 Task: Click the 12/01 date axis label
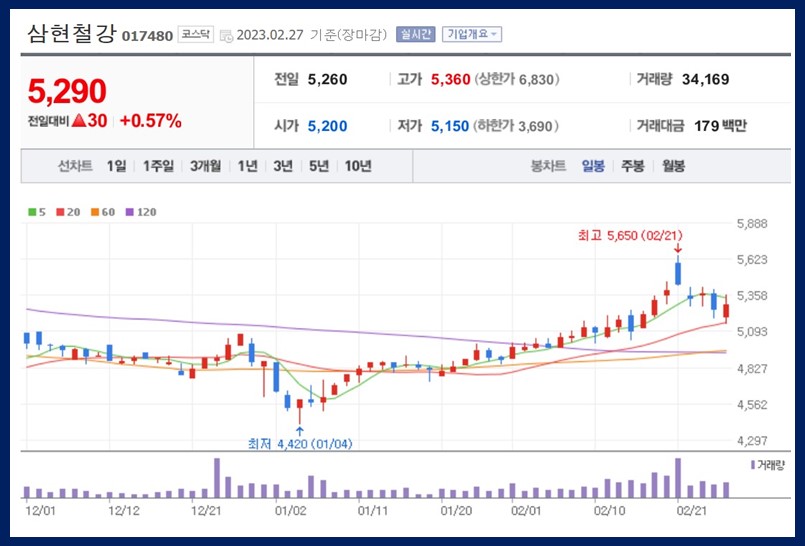click(x=41, y=511)
